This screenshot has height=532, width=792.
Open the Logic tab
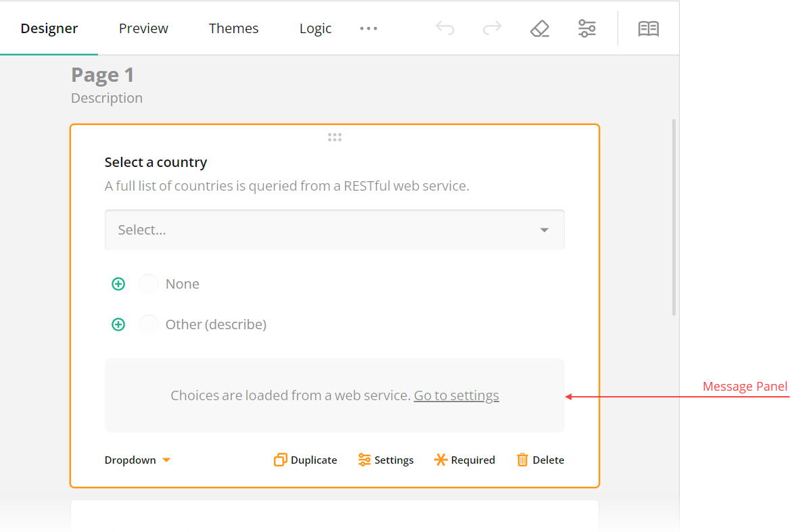[315, 28]
